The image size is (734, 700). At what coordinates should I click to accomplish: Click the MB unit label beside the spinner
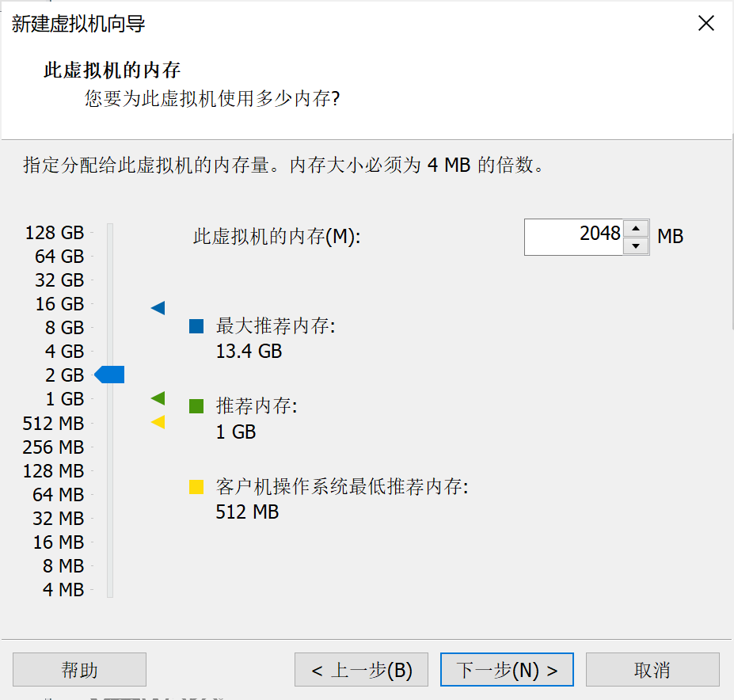(671, 237)
